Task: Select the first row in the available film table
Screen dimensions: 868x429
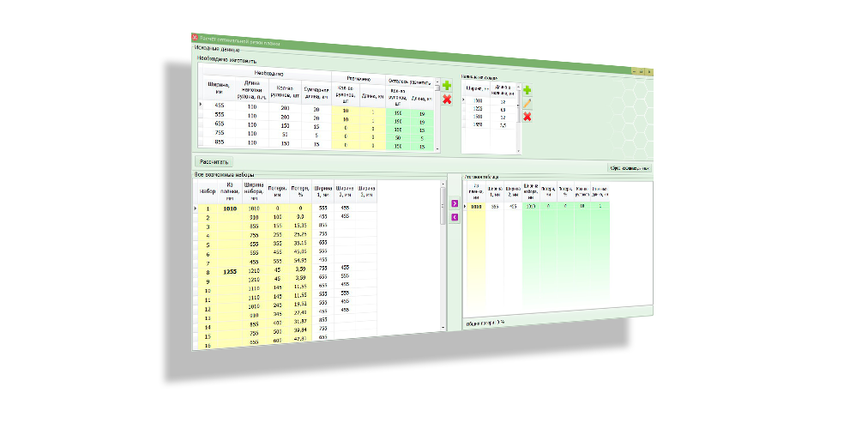Action: (477, 100)
